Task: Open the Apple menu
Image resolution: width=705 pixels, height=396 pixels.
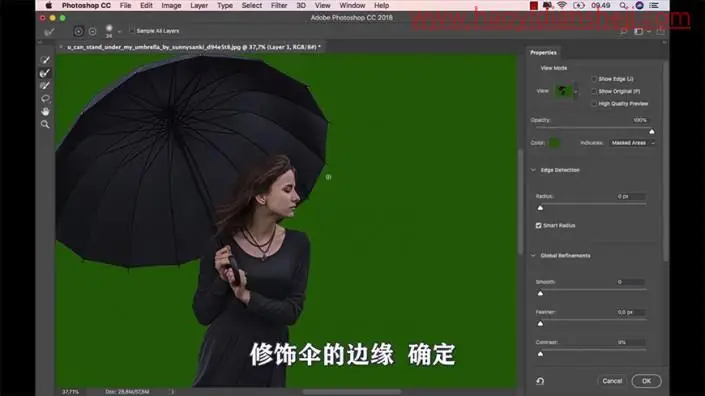Action: coord(49,5)
